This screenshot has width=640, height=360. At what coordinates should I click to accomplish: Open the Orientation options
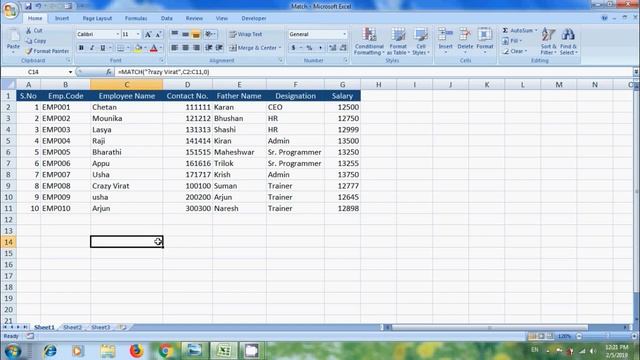tap(210, 34)
